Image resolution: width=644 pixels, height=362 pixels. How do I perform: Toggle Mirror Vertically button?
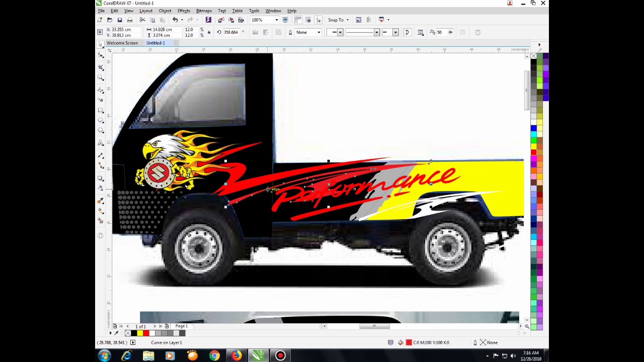(x=265, y=32)
